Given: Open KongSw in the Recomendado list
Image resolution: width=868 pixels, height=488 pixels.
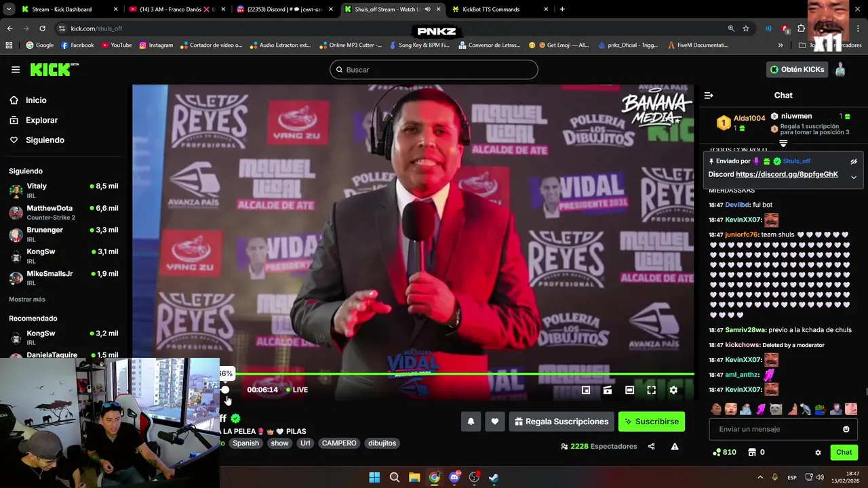Looking at the screenshot, I should pyautogui.click(x=64, y=338).
